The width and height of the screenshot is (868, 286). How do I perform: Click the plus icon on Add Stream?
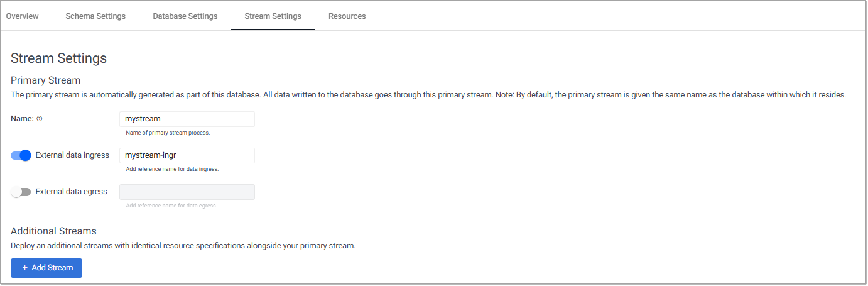coord(25,268)
